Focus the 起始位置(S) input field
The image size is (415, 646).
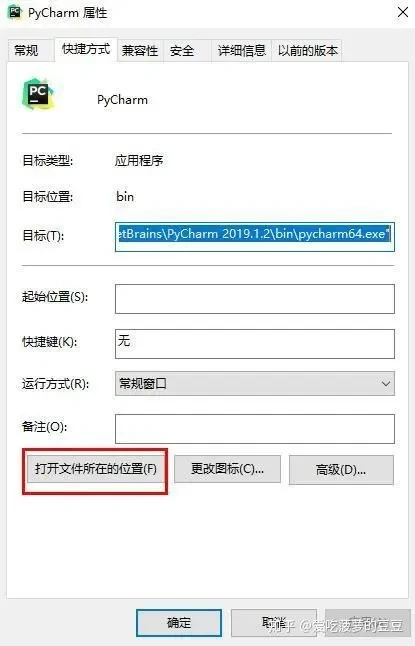(x=255, y=299)
